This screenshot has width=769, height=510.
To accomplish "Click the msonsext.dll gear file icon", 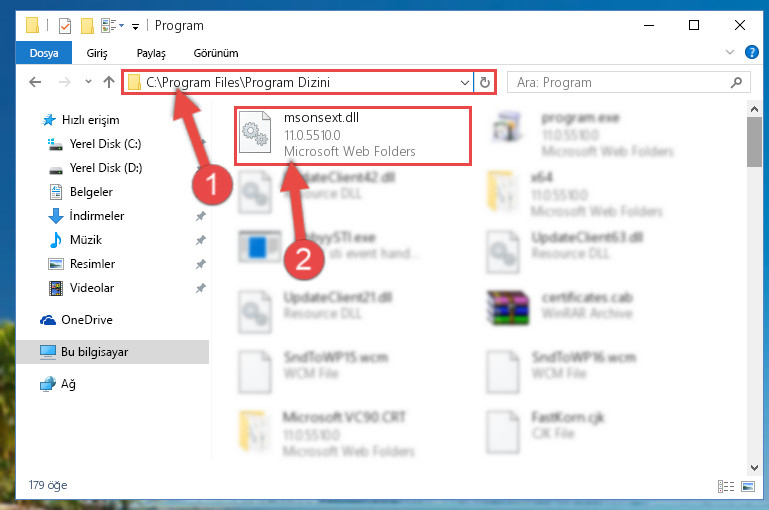I will 255,132.
